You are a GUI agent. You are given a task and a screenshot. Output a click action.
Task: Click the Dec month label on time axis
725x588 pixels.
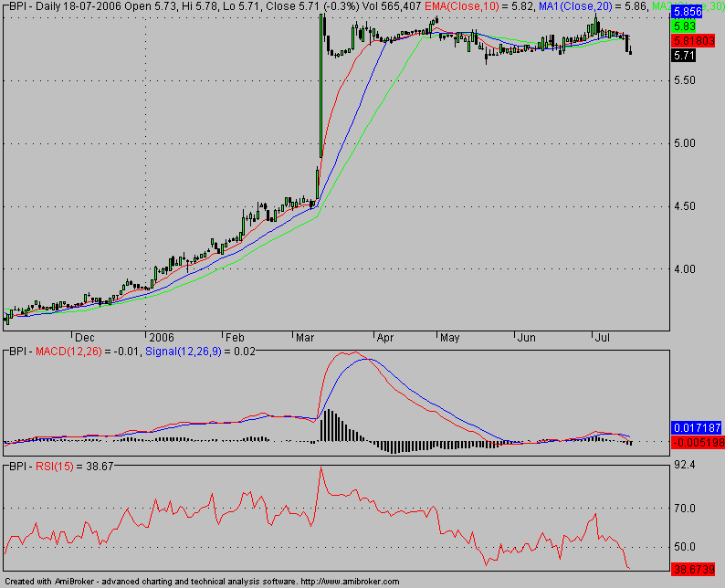click(x=85, y=338)
